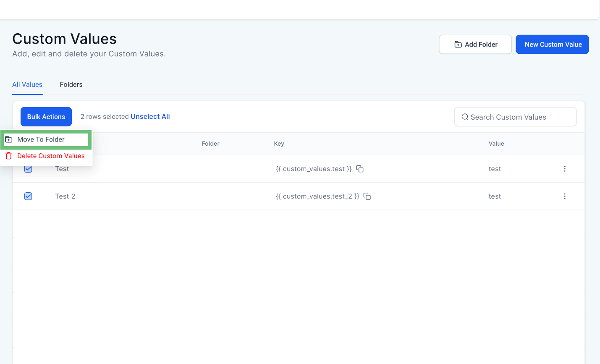600x364 pixels.
Task: Switch to the Folders tab
Action: tap(71, 84)
